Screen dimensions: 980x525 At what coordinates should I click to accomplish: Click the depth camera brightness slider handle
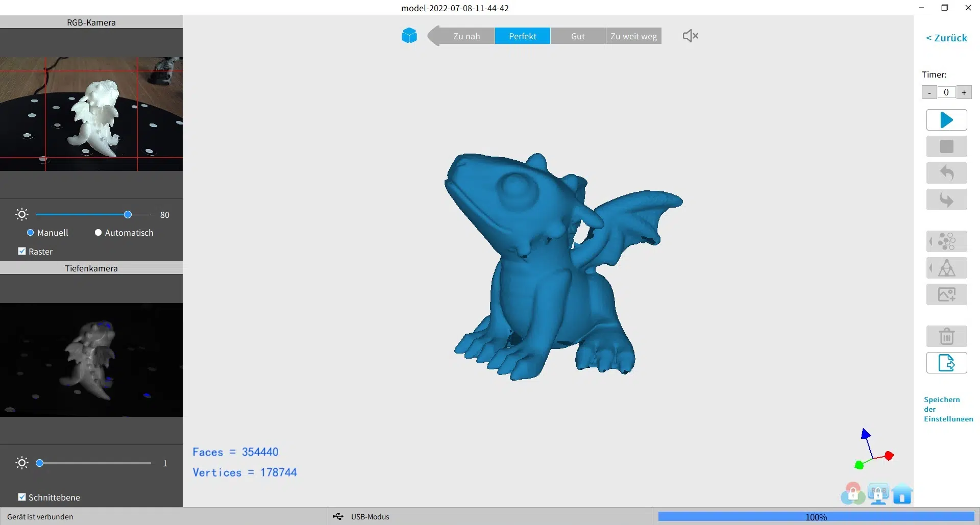[39, 463]
